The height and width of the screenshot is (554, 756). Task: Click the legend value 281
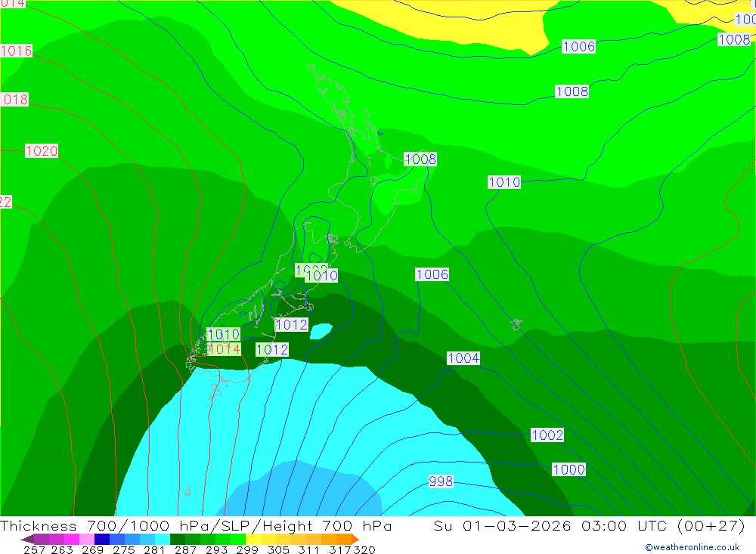[154, 549]
